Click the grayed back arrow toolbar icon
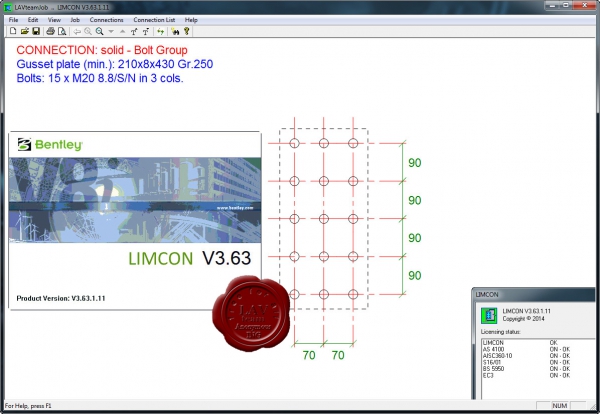The height and width of the screenshot is (414, 600). point(77,31)
